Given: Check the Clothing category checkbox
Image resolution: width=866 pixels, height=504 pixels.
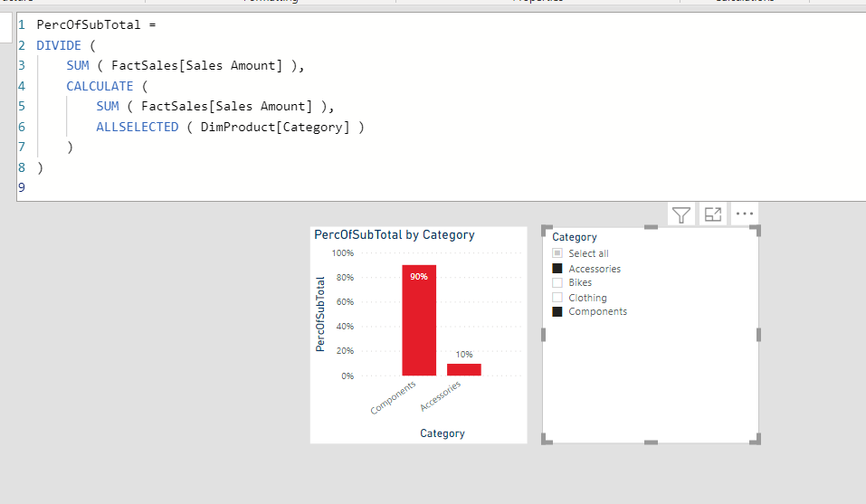Looking at the screenshot, I should click(x=557, y=297).
